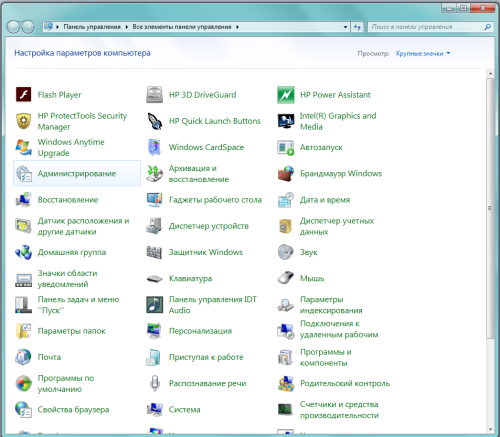Open the Диспетчер устройств icon

[x=154, y=226]
